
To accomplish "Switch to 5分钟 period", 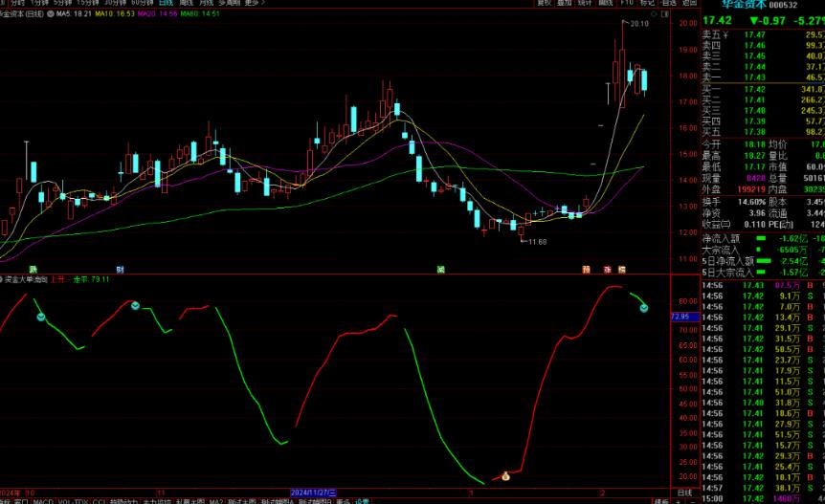I will [x=62, y=3].
